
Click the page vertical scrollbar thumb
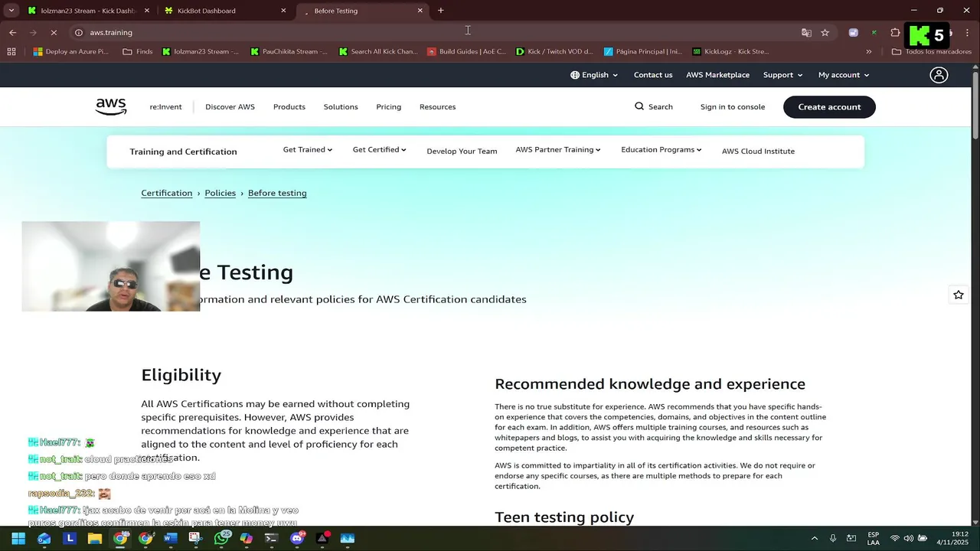coord(975,107)
